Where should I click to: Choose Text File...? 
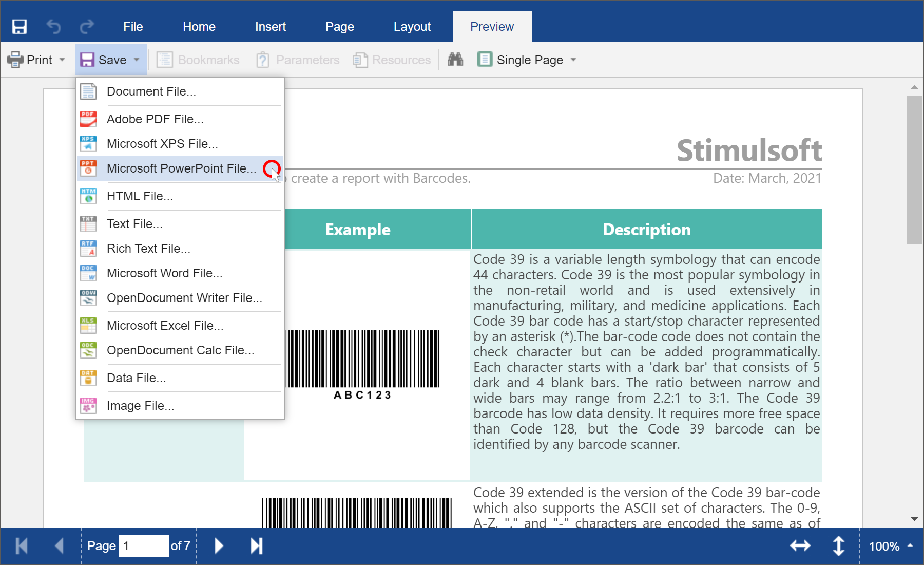tap(180, 224)
